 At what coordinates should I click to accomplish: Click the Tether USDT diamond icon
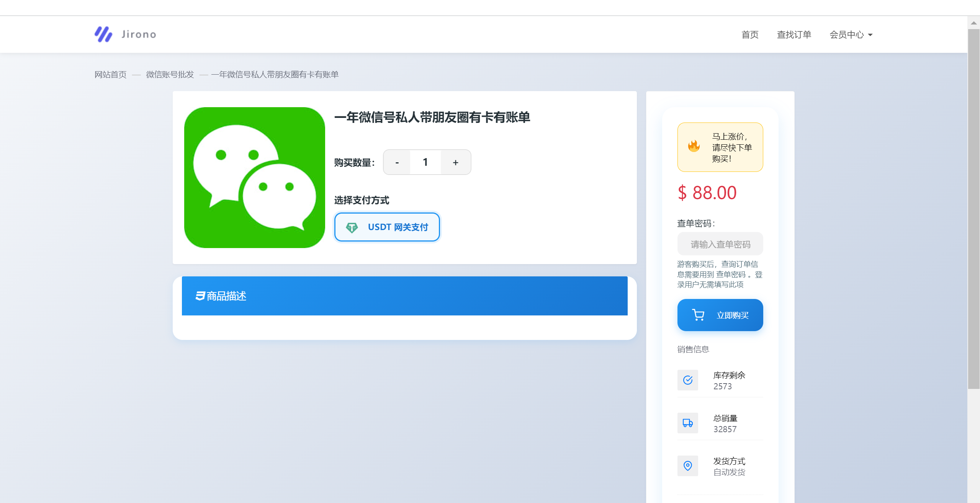click(x=352, y=227)
